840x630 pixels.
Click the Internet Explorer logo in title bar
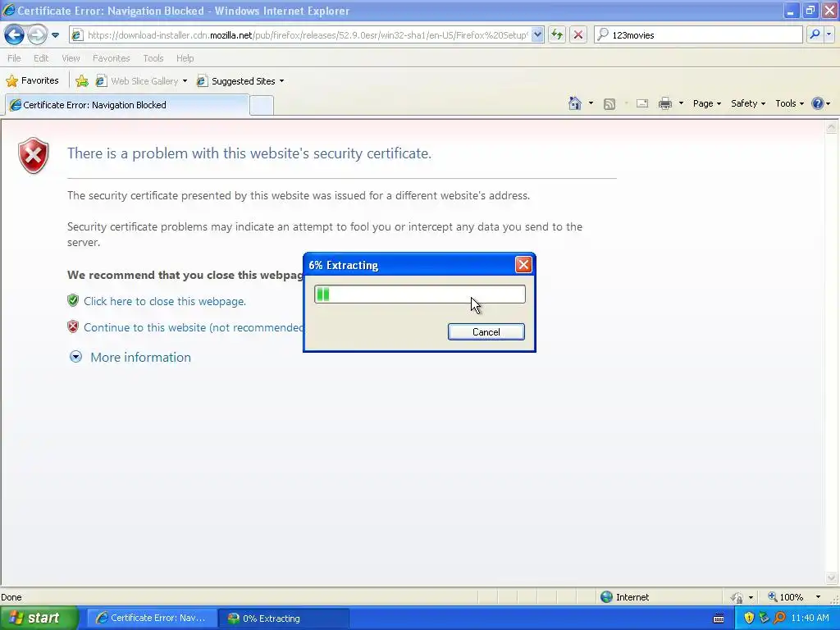pos(8,10)
